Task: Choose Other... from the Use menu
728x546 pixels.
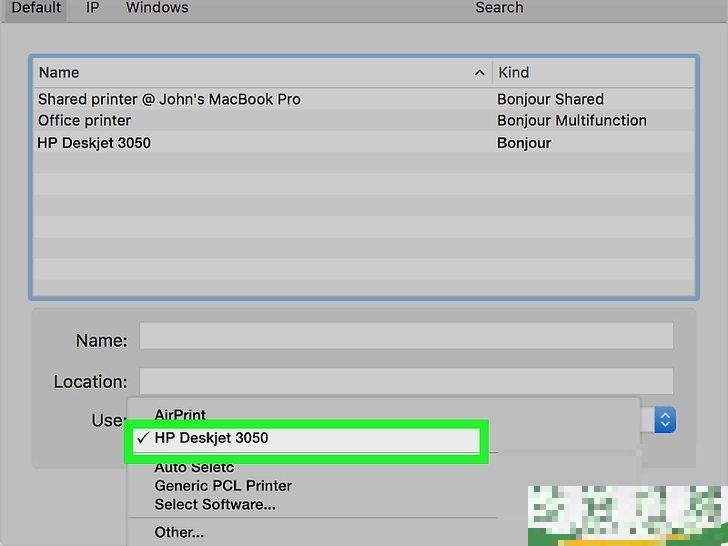Action: point(179,532)
